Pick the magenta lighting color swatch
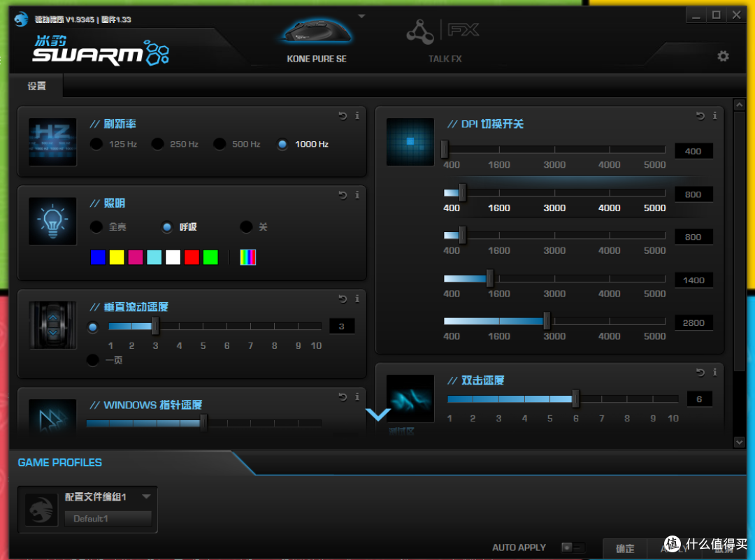This screenshot has height=560, width=755. point(136,257)
